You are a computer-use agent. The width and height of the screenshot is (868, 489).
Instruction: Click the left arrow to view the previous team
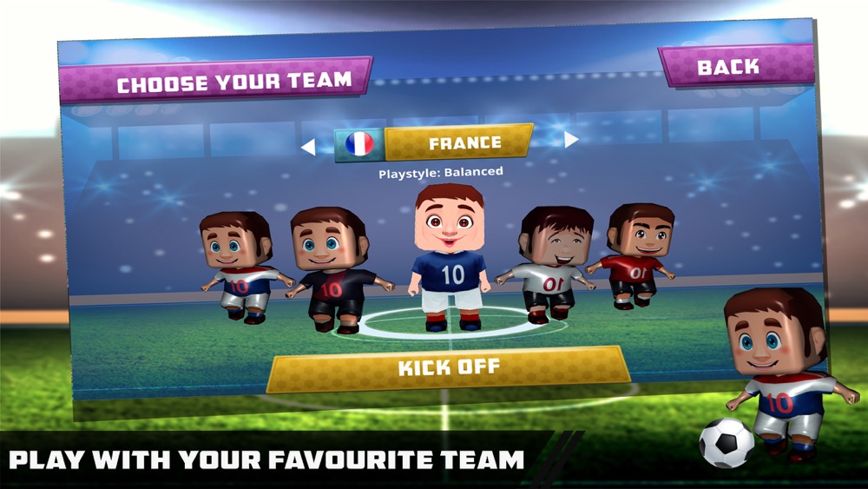(x=308, y=147)
